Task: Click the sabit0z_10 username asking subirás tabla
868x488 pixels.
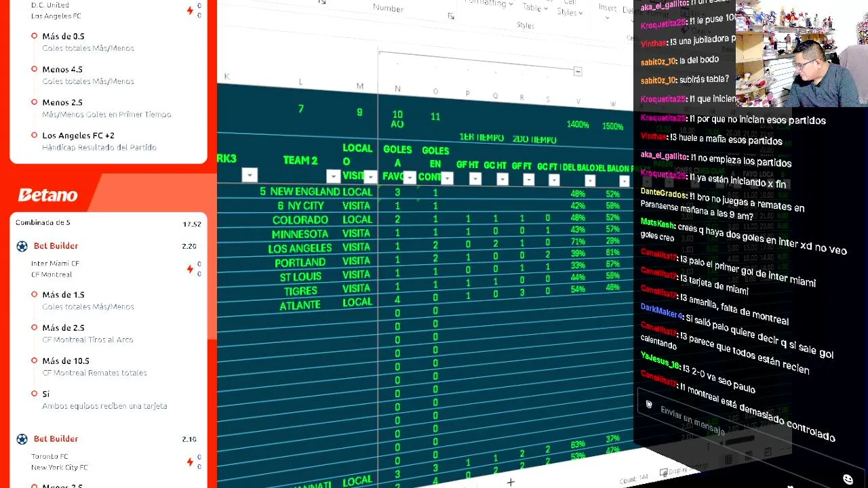Action: (x=658, y=80)
